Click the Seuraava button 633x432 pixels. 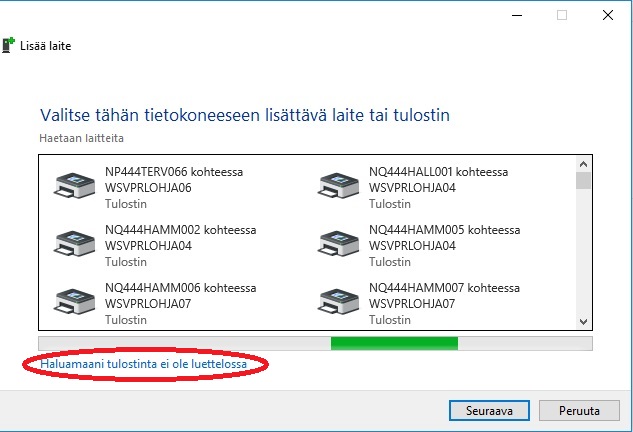tap(489, 411)
